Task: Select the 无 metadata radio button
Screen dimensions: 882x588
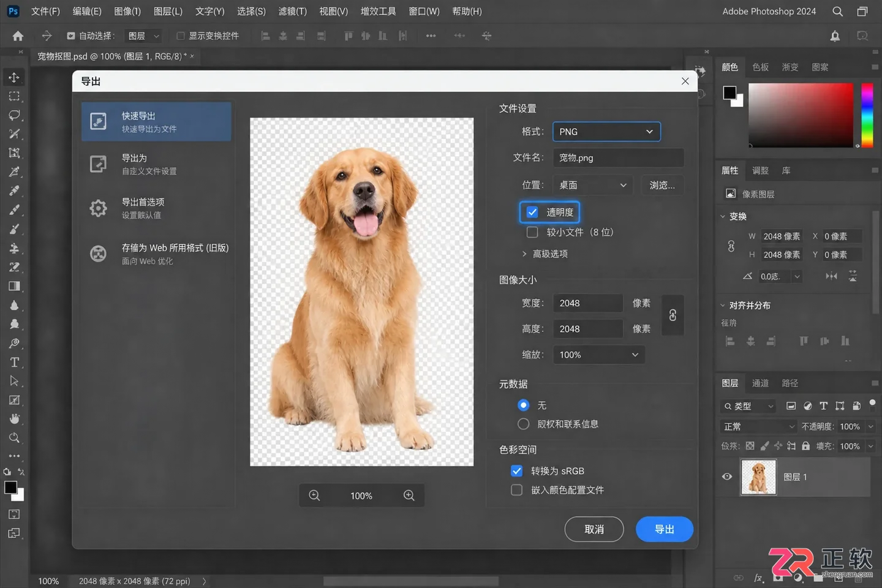Action: (x=523, y=405)
